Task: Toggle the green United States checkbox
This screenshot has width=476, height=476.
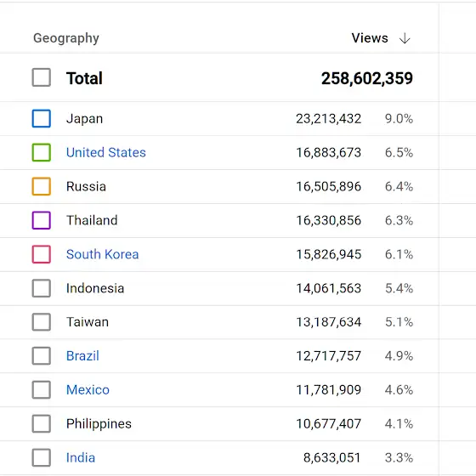Action: point(42,152)
